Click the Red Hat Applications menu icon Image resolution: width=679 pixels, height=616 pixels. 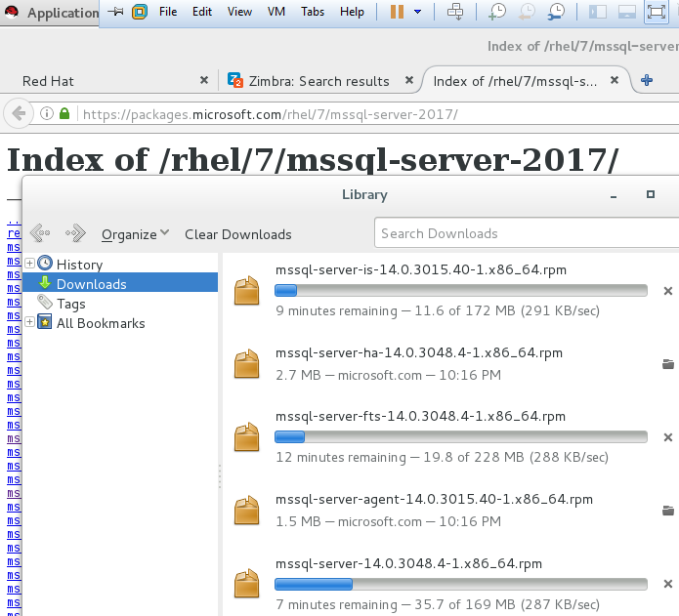[12, 12]
